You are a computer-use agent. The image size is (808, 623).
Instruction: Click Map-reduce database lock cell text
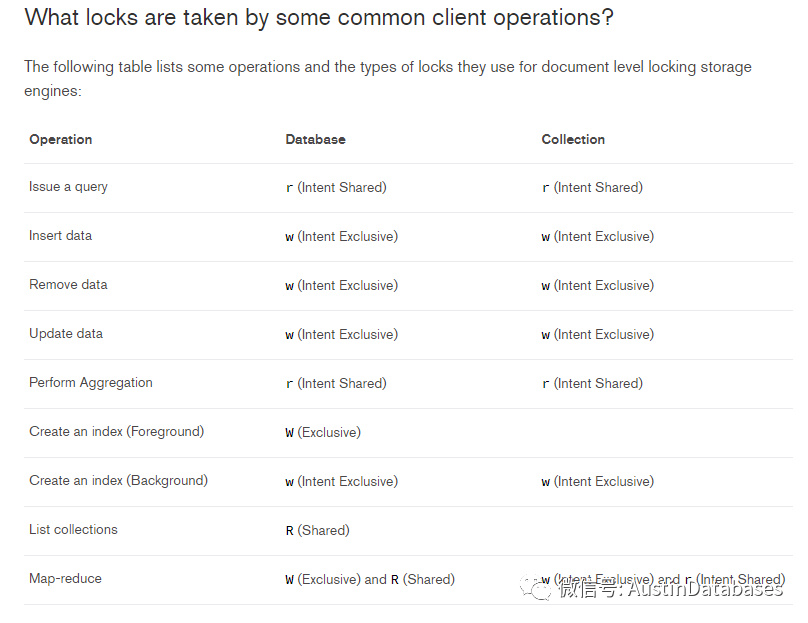[370, 580]
